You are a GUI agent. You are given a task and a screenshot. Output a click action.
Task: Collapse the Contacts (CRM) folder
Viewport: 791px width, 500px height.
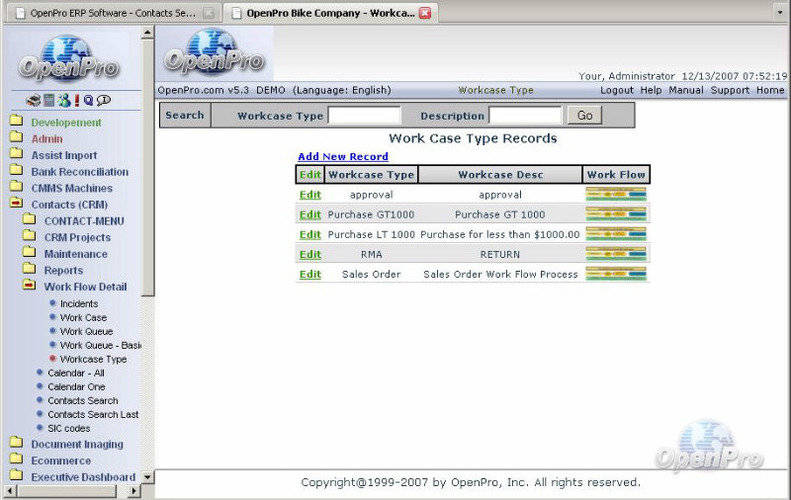[x=16, y=205]
